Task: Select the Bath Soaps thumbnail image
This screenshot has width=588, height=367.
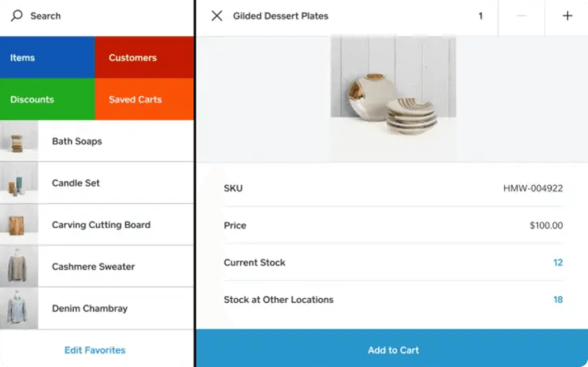Action: pyautogui.click(x=19, y=141)
